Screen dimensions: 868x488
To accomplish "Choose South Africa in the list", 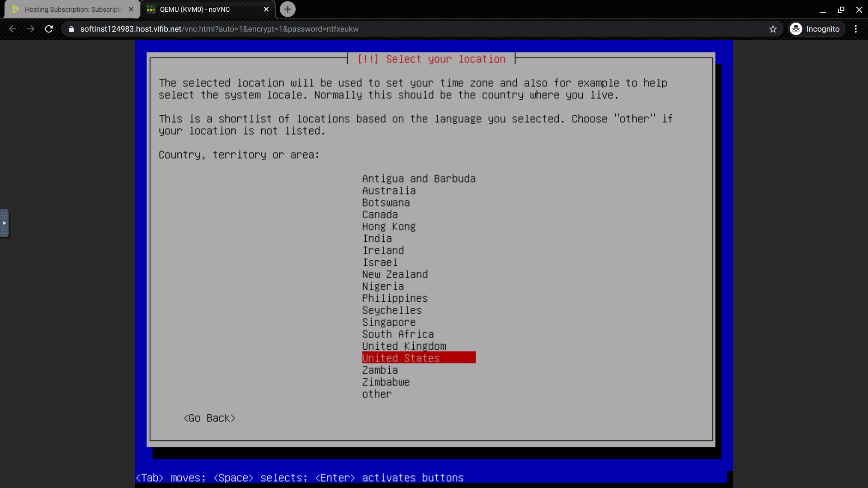I will 398,334.
